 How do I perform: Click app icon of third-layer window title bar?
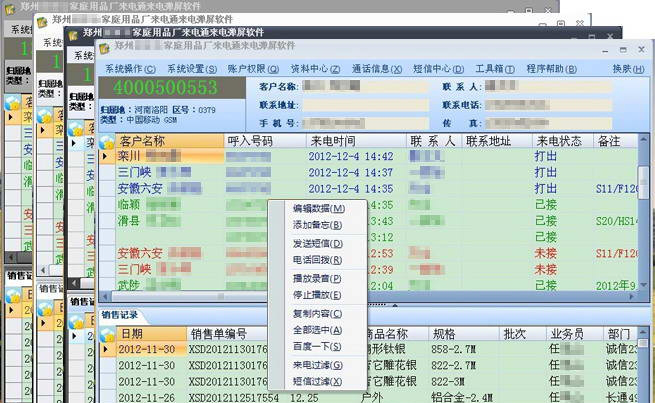(x=73, y=35)
